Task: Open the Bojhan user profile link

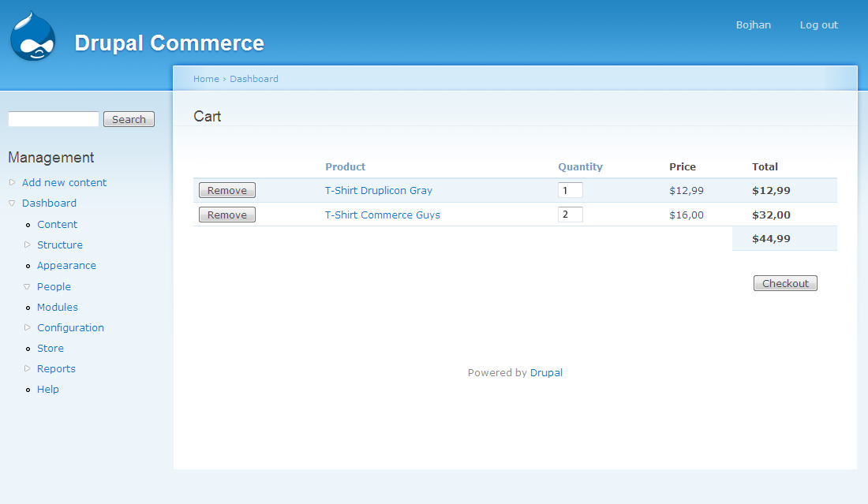Action: coord(753,24)
